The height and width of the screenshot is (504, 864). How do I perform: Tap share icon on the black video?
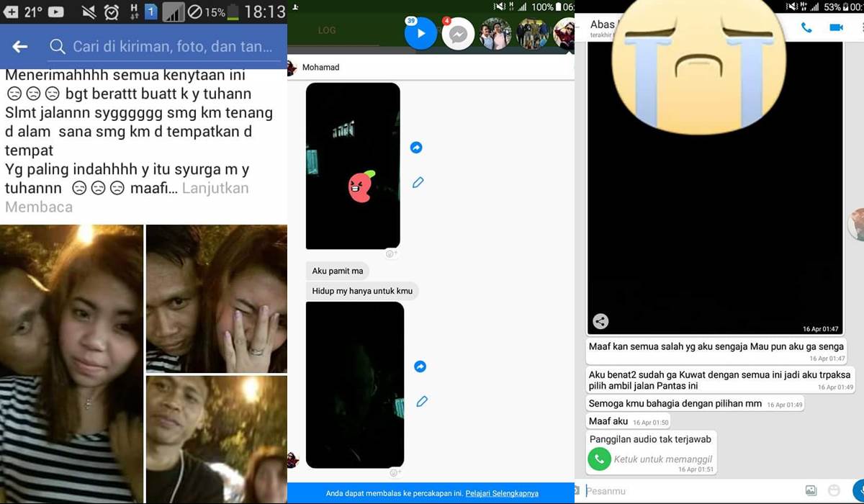click(600, 322)
